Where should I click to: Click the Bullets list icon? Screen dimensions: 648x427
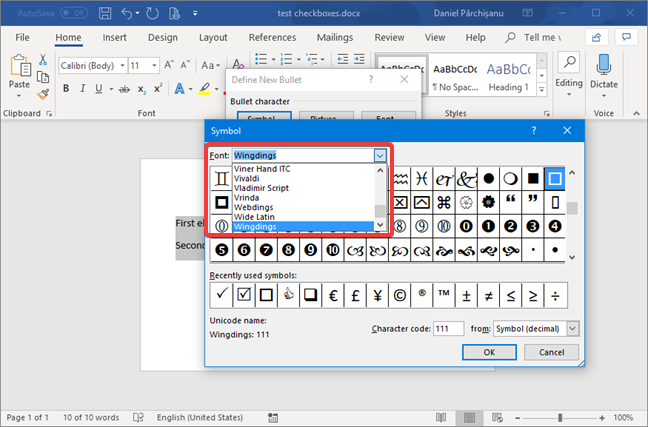pos(261,59)
